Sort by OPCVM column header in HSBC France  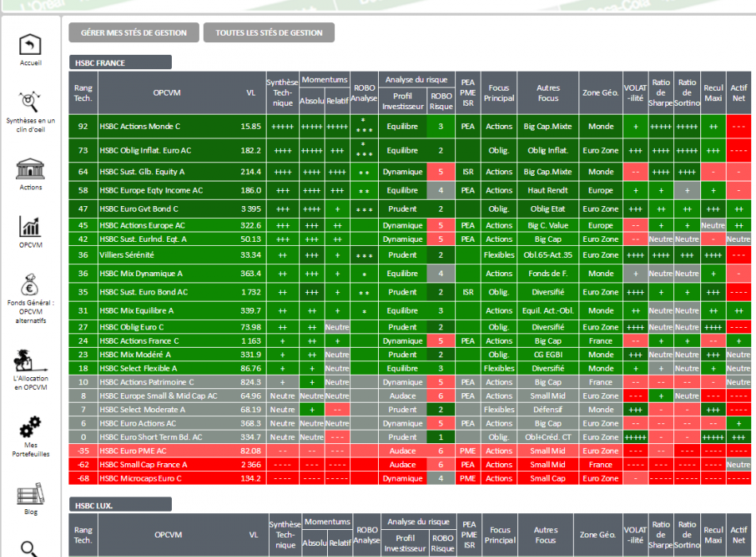coord(167,93)
